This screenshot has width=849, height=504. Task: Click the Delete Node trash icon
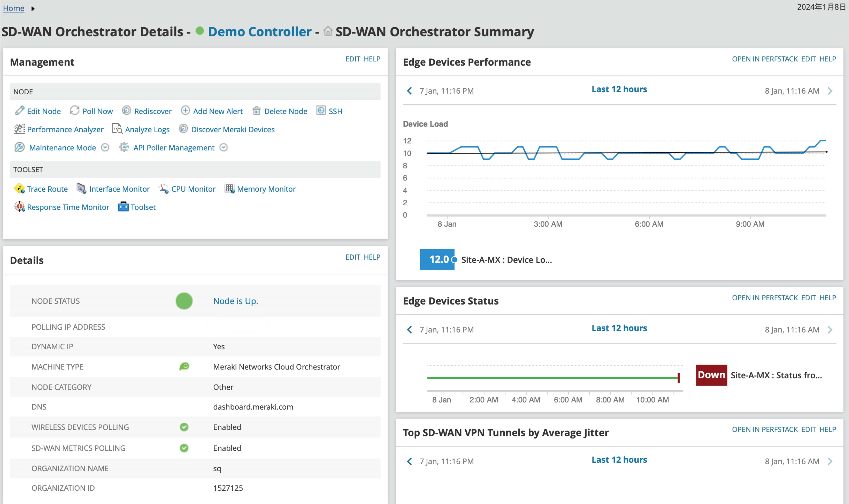[257, 111]
